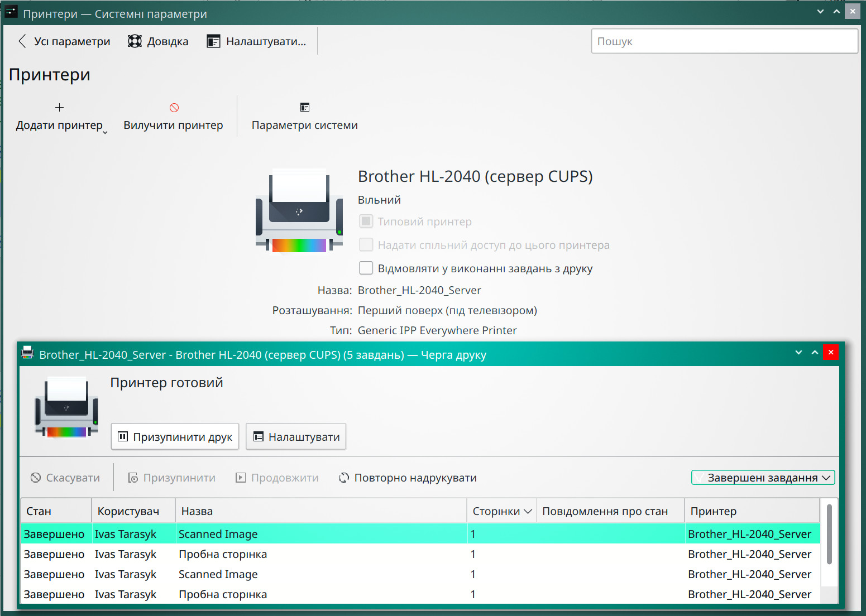Viewport: 866px width, 616px height.
Task: Close the Системні параметри window
Action: tap(853, 11)
